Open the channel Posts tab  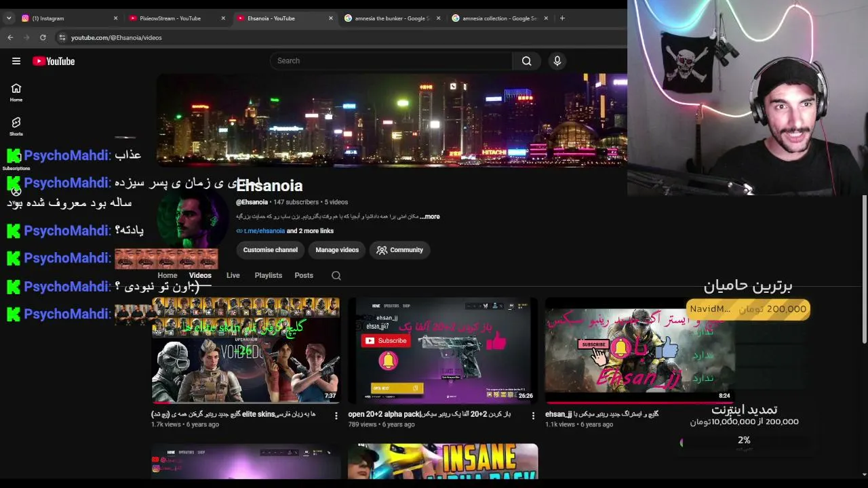tap(304, 276)
